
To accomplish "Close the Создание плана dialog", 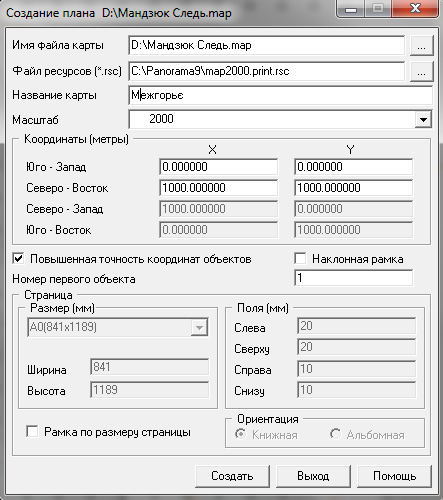I will click(x=415, y=9).
